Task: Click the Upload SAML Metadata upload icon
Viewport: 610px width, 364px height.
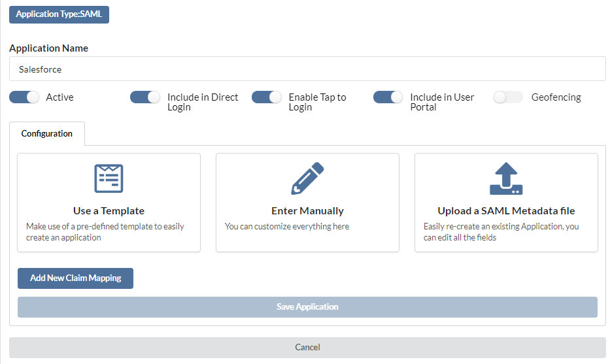Action: point(506,178)
